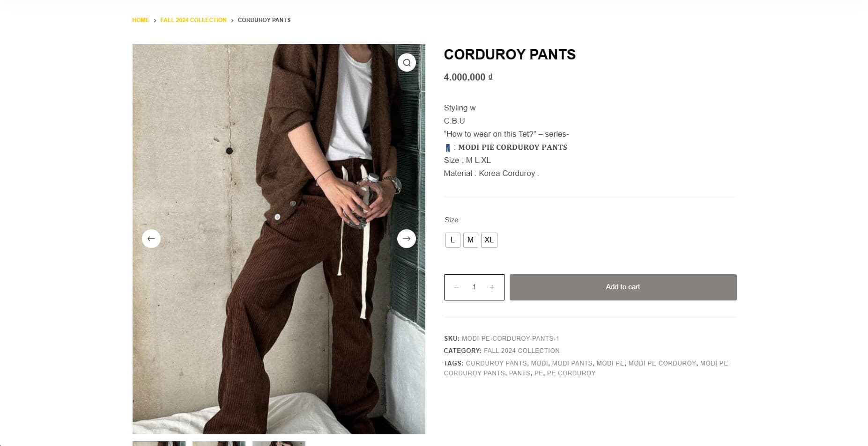Click the quantity input field
This screenshot has height=446, width=868.
tap(474, 287)
